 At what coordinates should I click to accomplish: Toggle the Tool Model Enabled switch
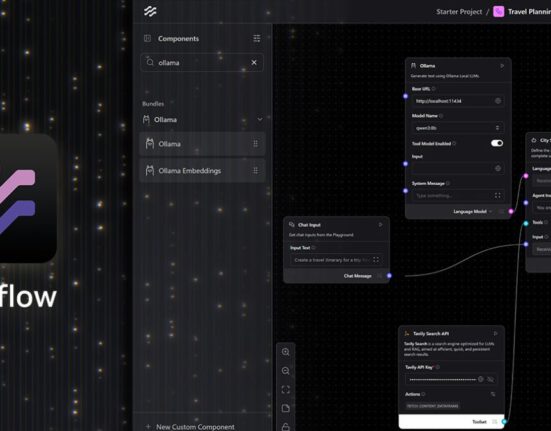pyautogui.click(x=497, y=143)
